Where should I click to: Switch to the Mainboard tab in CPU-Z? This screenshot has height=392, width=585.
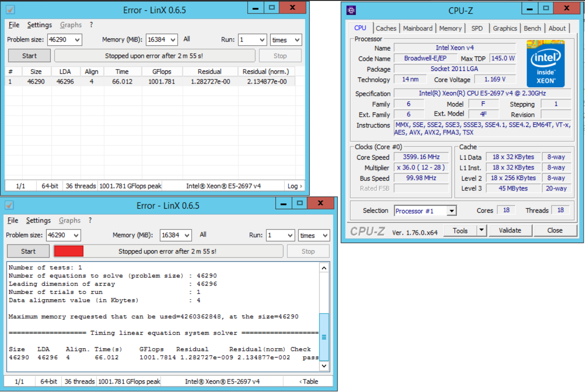(418, 28)
